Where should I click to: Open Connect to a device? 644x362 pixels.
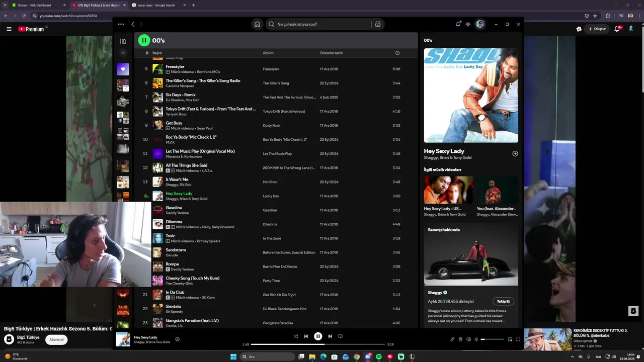pyautogui.click(x=468, y=339)
